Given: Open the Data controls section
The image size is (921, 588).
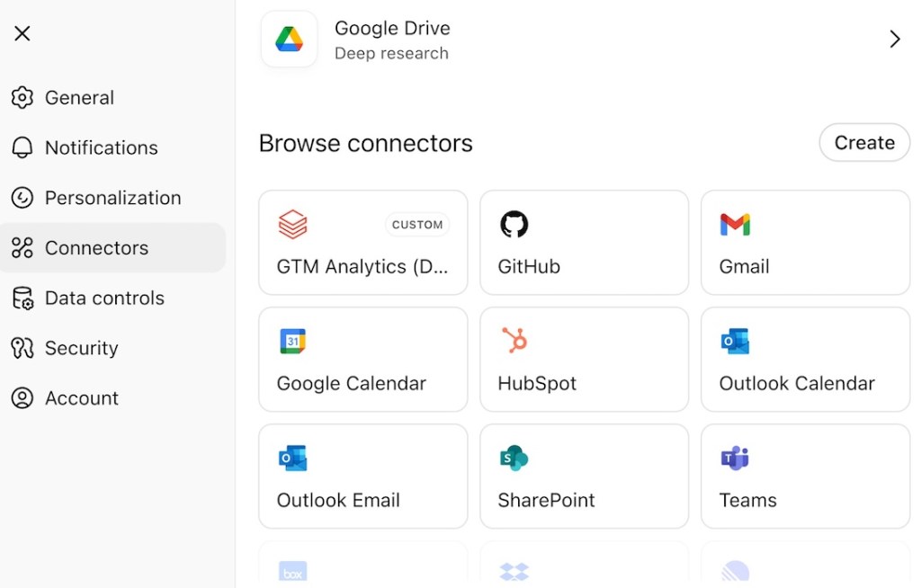Looking at the screenshot, I should tap(104, 298).
